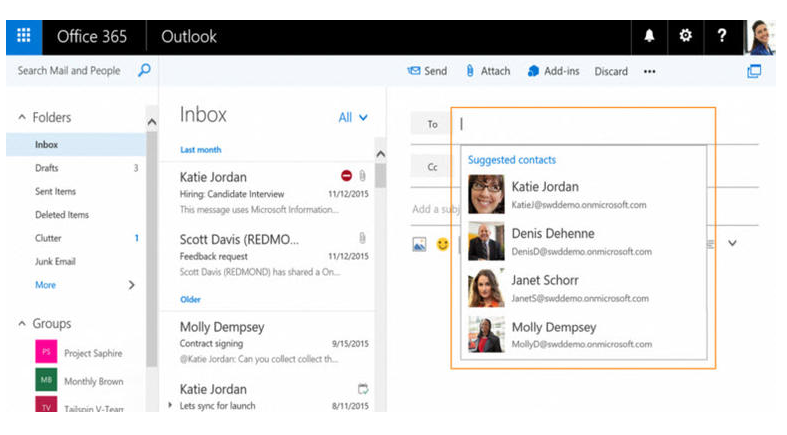Click the Search Mail and People field
This screenshot has width=787, height=435.
click(69, 71)
